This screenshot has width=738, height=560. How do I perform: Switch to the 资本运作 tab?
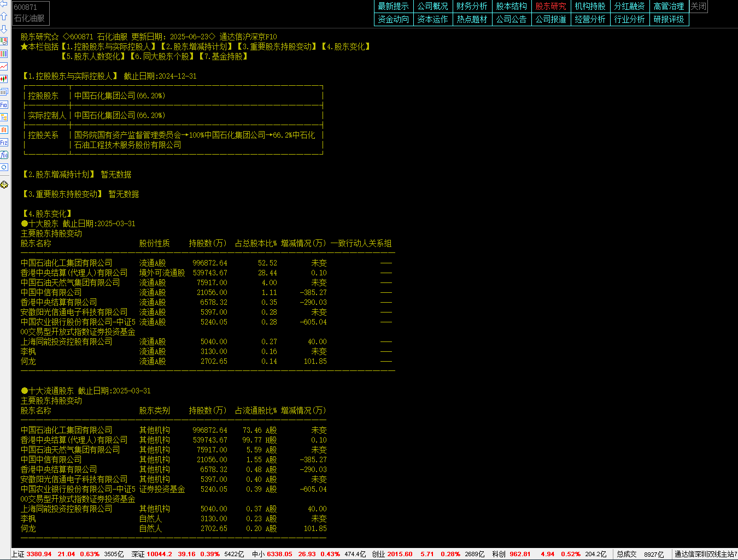433,20
